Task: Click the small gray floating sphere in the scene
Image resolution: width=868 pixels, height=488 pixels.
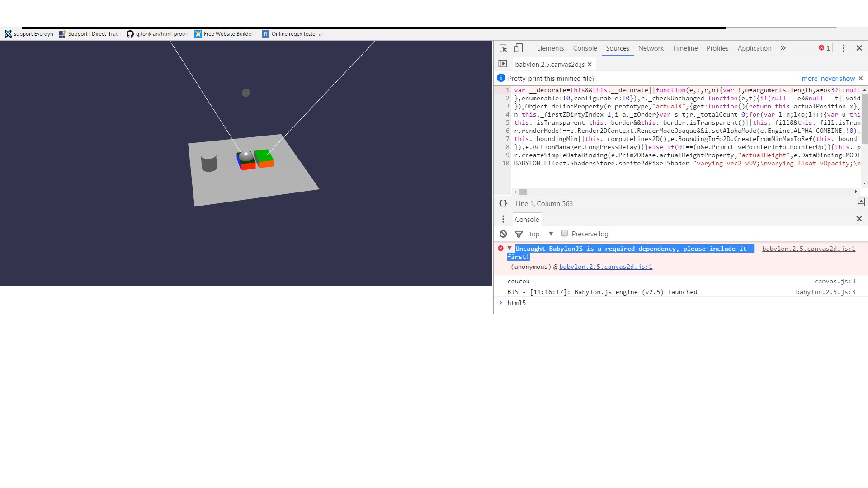Action: [x=245, y=93]
